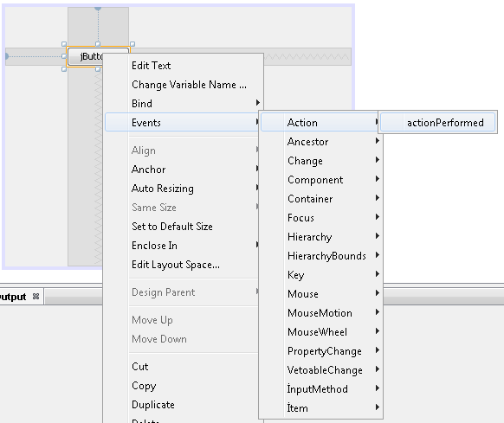Open the PropertyChange events submenu
The height and width of the screenshot is (423, 504).
(x=320, y=350)
